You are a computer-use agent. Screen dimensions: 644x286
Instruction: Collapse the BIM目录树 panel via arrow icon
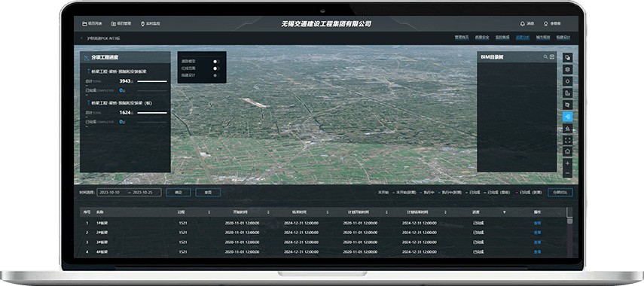tap(552, 56)
